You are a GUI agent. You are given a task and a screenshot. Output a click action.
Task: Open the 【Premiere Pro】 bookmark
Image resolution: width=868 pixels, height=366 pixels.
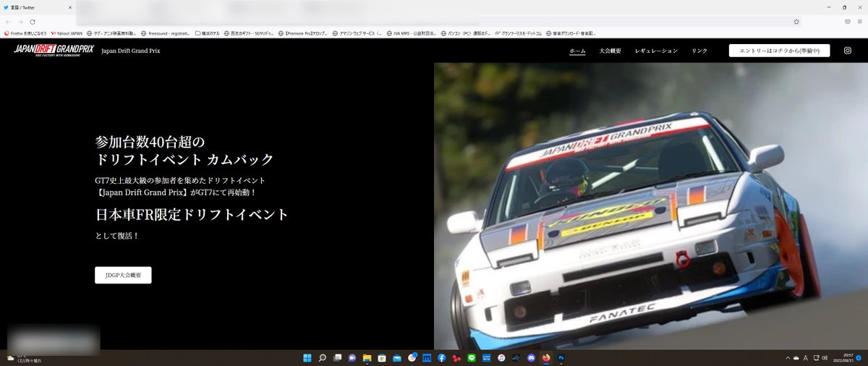click(x=303, y=33)
